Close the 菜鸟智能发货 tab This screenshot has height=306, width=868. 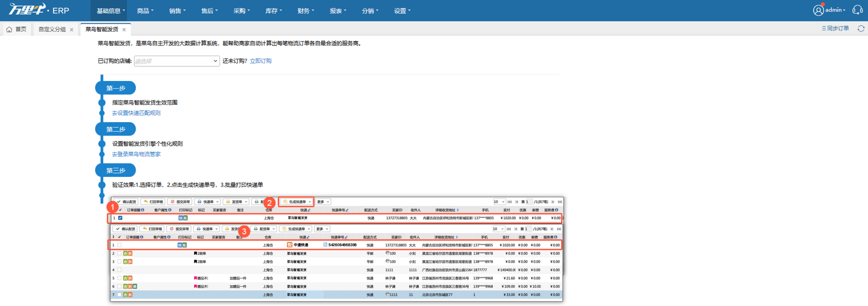(124, 30)
